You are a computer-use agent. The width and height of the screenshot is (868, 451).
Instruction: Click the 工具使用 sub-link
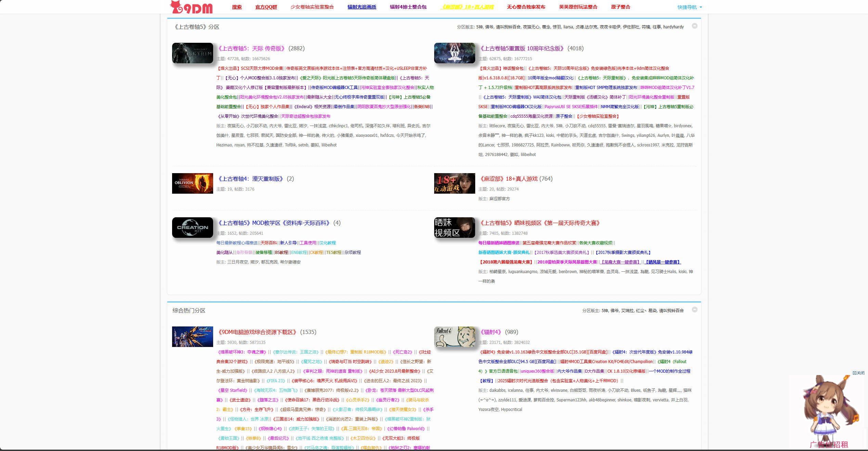pos(308,243)
